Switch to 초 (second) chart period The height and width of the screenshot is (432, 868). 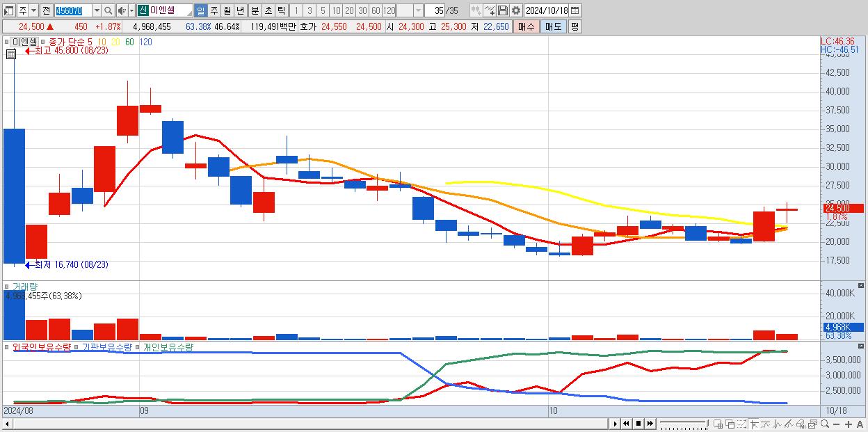point(268,10)
